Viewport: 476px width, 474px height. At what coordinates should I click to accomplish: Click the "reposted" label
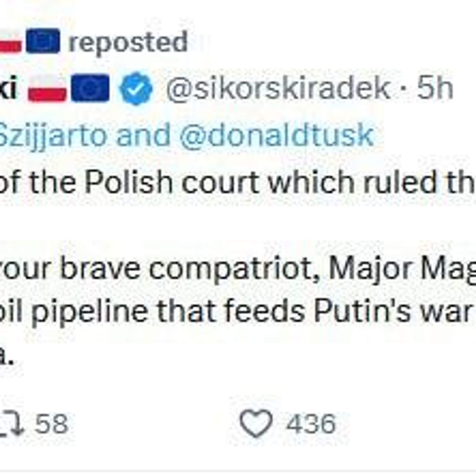128,42
